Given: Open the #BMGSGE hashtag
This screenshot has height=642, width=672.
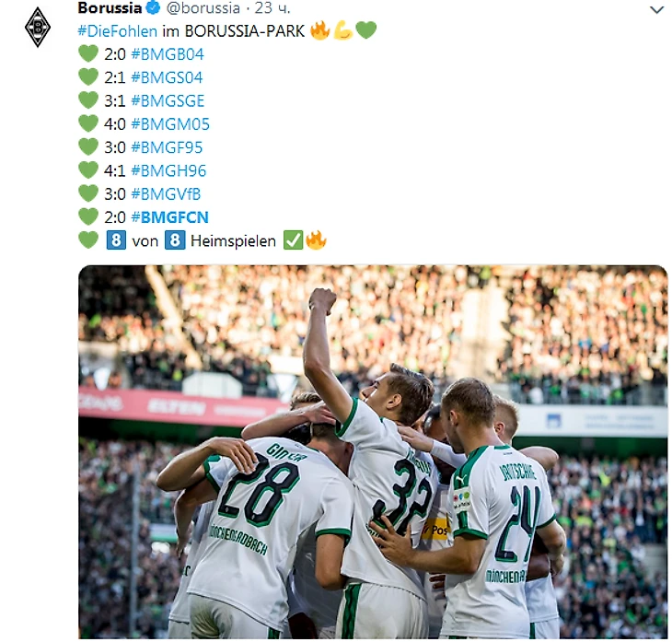Looking at the screenshot, I should click(x=168, y=100).
